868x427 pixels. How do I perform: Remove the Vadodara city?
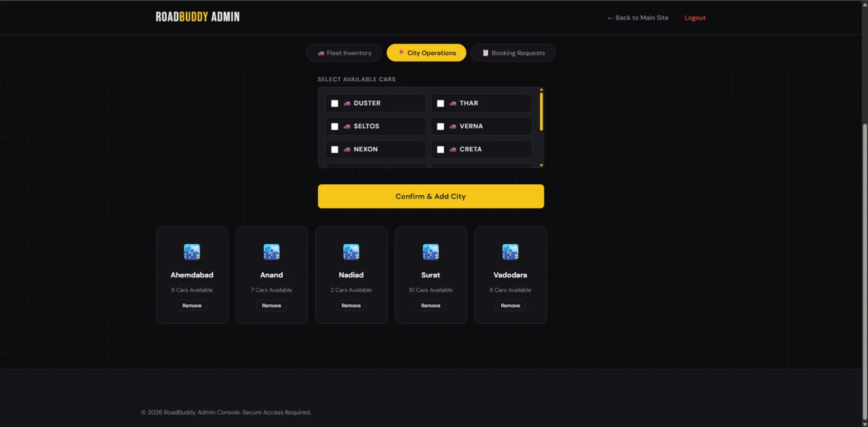coord(510,306)
